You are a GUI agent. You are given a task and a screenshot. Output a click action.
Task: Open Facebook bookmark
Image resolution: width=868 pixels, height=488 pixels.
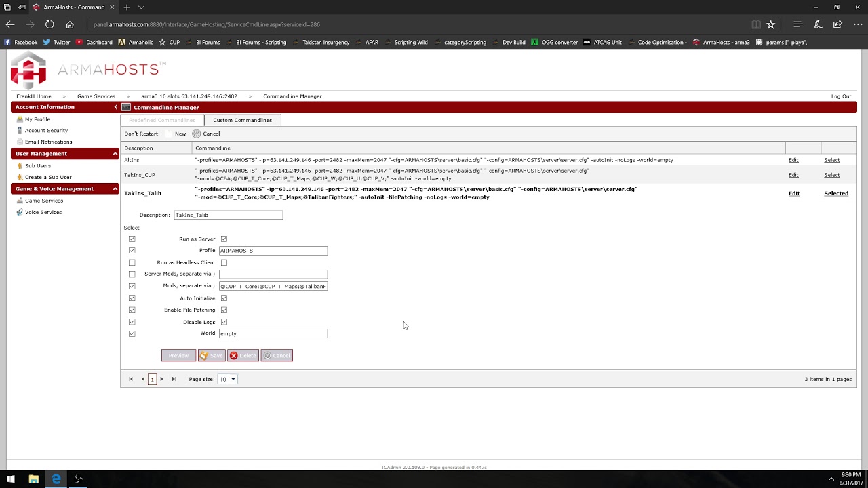pyautogui.click(x=20, y=42)
